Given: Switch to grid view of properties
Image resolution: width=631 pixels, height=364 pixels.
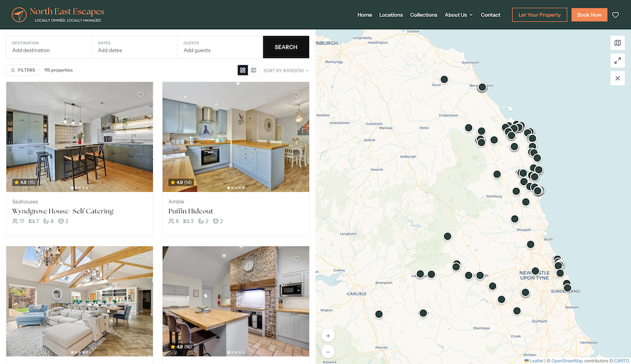Looking at the screenshot, I should (243, 70).
